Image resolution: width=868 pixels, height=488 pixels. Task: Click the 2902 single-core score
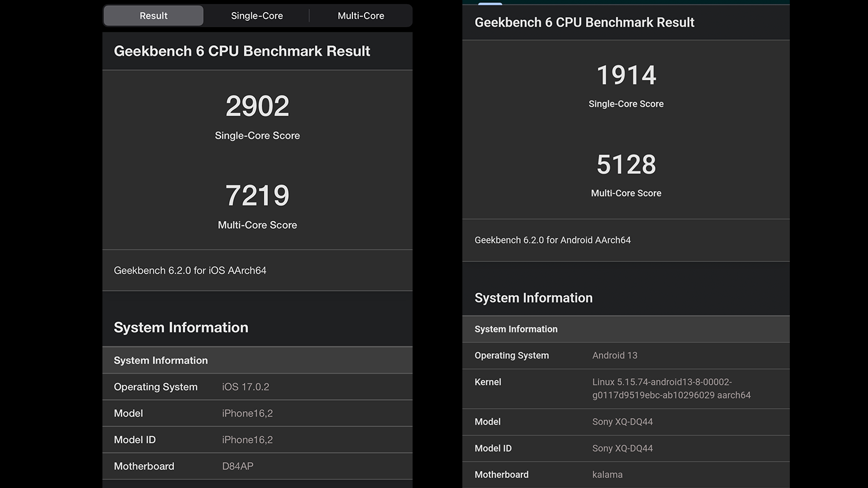tap(257, 106)
